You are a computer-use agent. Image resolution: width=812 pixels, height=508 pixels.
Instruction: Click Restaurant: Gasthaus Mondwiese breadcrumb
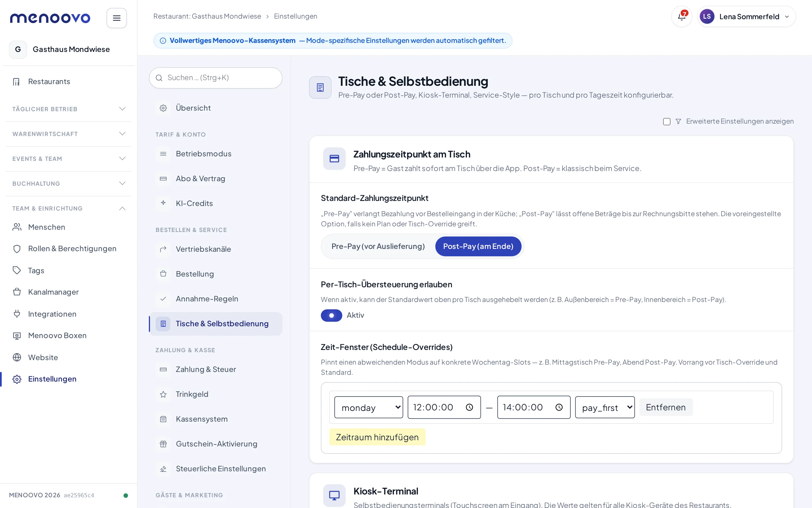tap(207, 16)
